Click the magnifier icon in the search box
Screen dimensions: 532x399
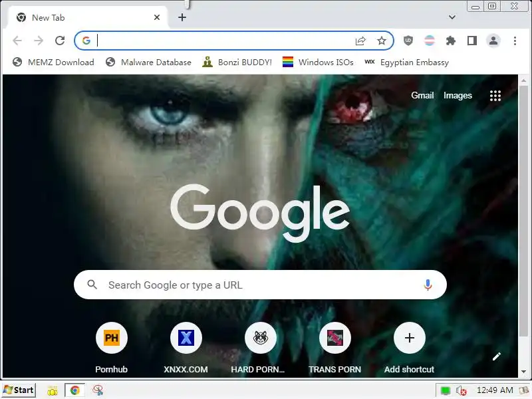[x=92, y=285]
